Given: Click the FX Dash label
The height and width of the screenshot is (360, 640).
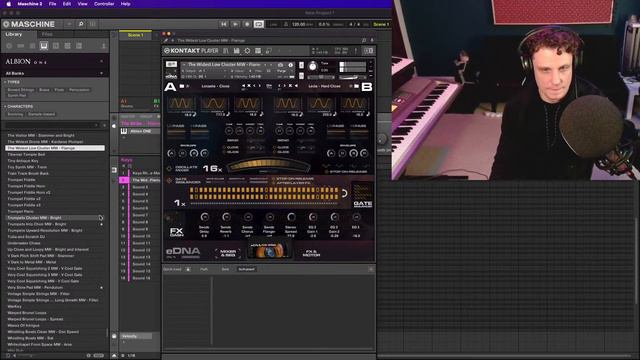Looking at the screenshot, I should [177, 232].
